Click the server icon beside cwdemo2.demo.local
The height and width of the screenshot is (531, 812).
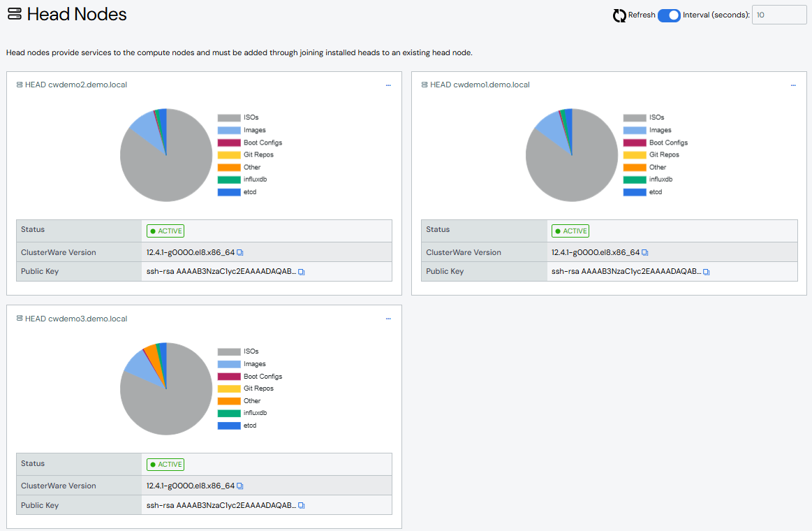pos(20,85)
